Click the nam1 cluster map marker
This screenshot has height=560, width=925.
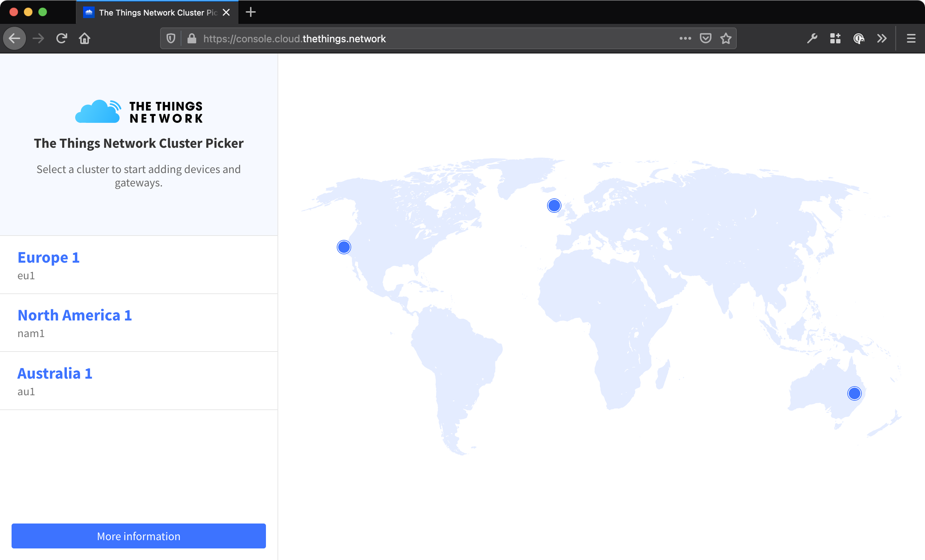coord(344,247)
